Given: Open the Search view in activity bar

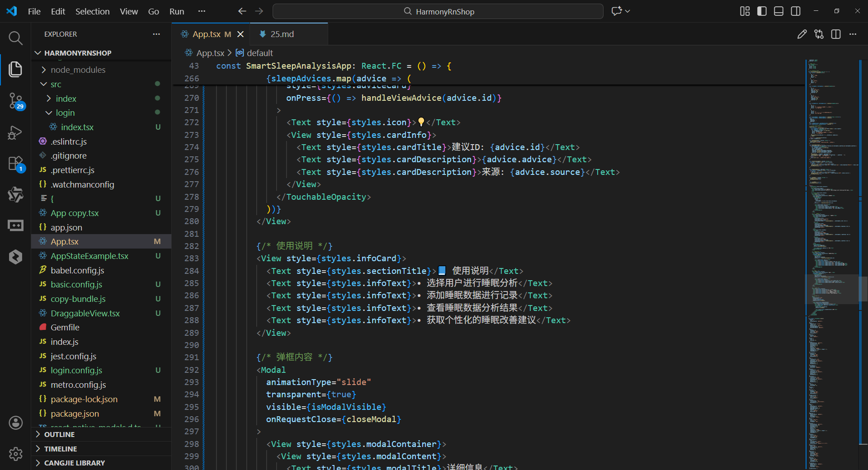Looking at the screenshot, I should pyautogui.click(x=15, y=38).
